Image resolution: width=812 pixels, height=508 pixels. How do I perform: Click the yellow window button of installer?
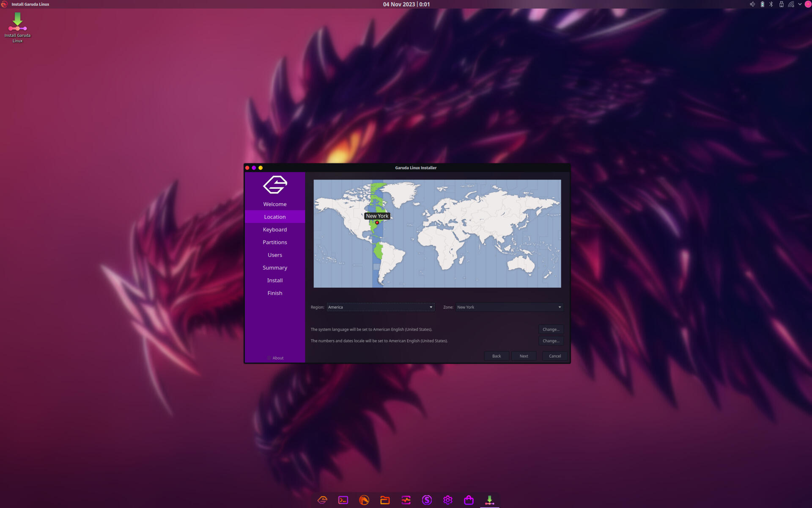tap(261, 168)
